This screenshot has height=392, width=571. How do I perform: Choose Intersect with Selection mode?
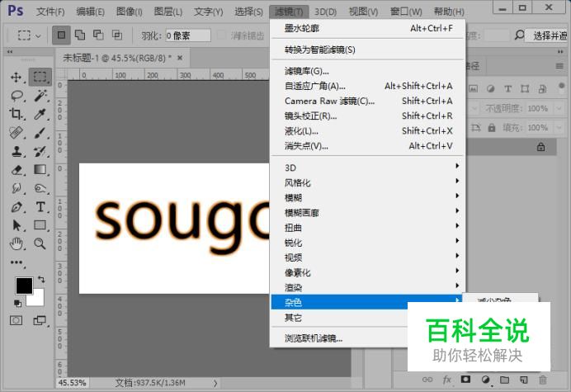tap(117, 35)
